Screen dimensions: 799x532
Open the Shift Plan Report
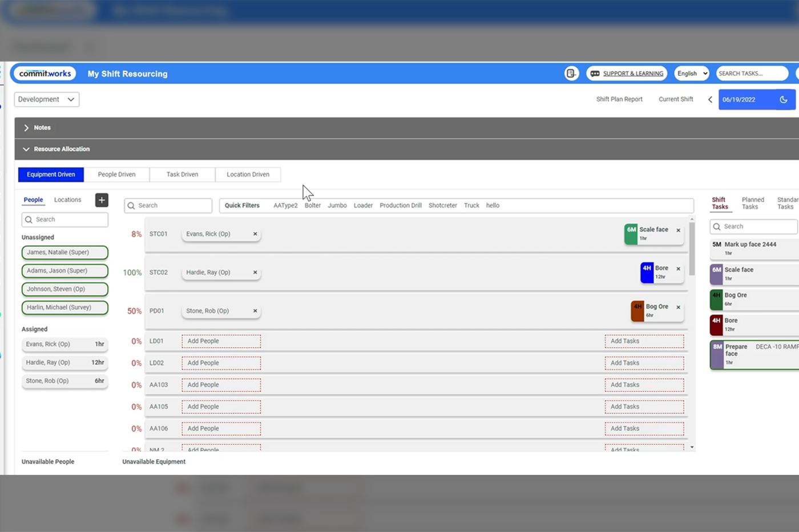pyautogui.click(x=619, y=99)
